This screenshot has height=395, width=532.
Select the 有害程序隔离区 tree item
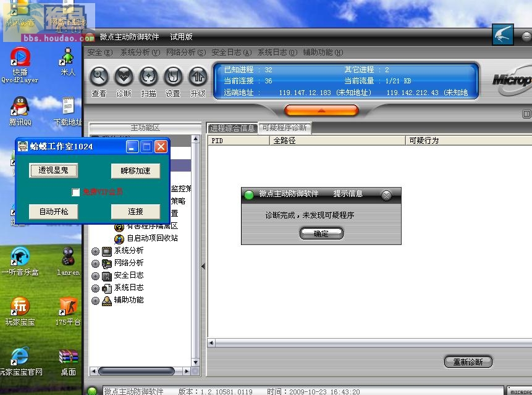tap(153, 227)
